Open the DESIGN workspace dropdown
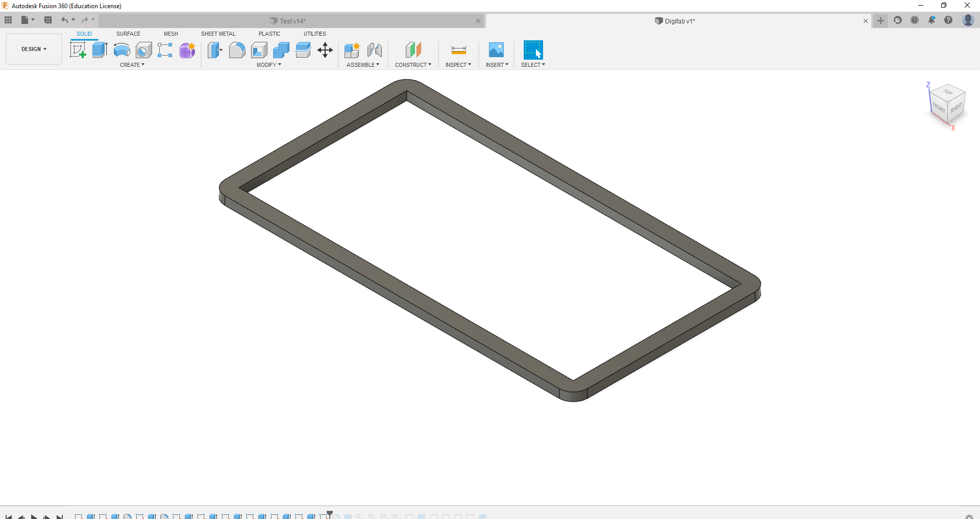This screenshot has height=519, width=980. point(34,49)
